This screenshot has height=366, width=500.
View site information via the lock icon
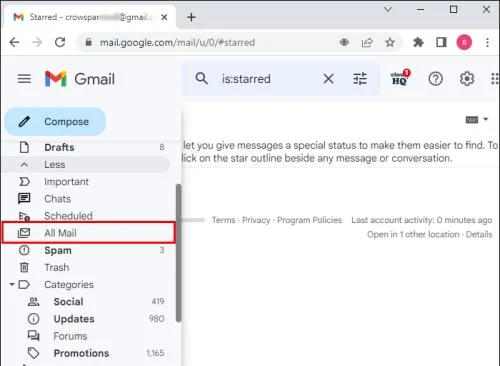(88, 42)
